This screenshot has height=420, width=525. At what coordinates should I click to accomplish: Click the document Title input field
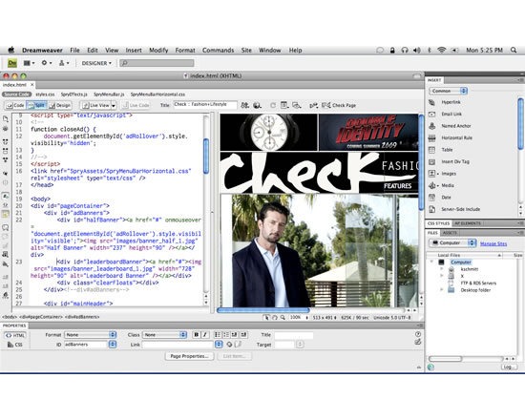(205, 105)
